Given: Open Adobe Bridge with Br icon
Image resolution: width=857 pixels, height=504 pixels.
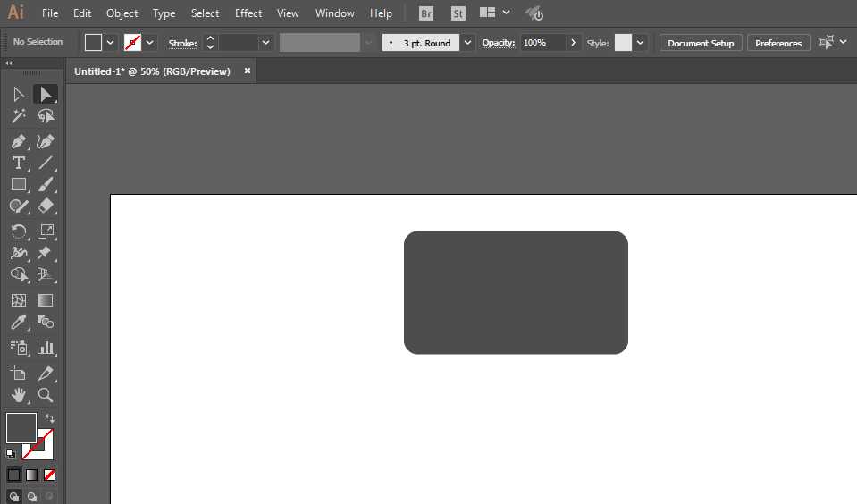Looking at the screenshot, I should coord(426,13).
